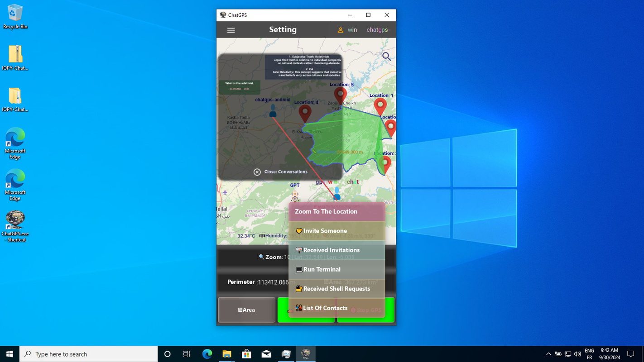644x362 pixels.
Task: Close the Conversations overlay panel
Action: coord(281,172)
